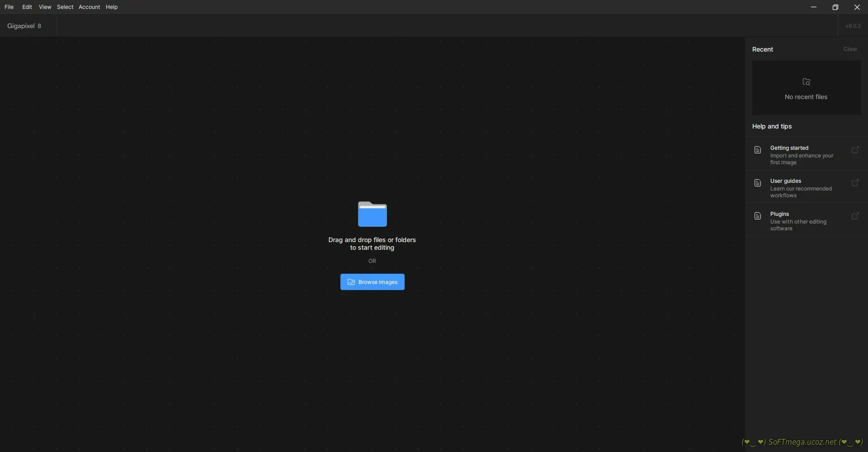This screenshot has width=868, height=452.
Task: Minimize the Gigapixel window
Action: (x=813, y=7)
